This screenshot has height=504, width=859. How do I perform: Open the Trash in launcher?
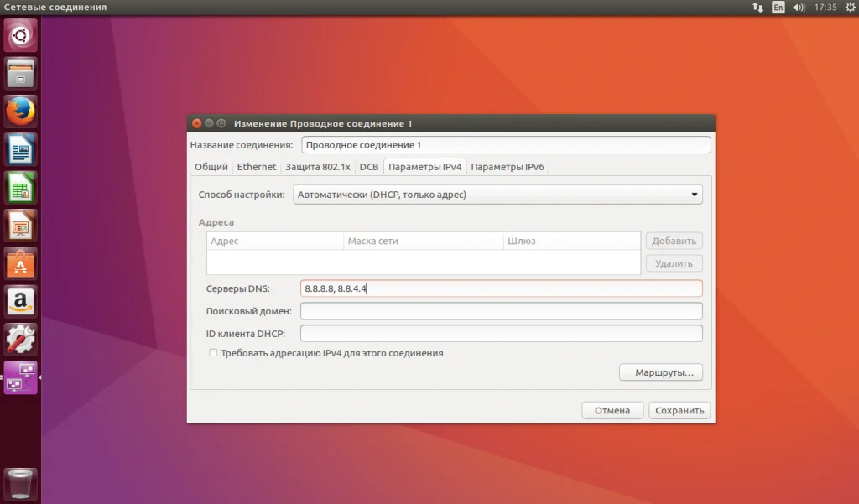tap(20, 484)
